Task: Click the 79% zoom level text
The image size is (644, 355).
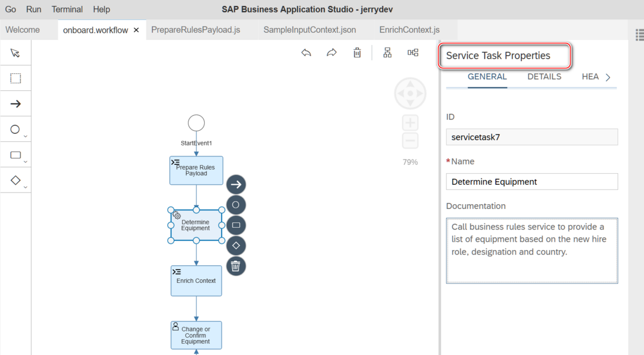Action: [411, 163]
